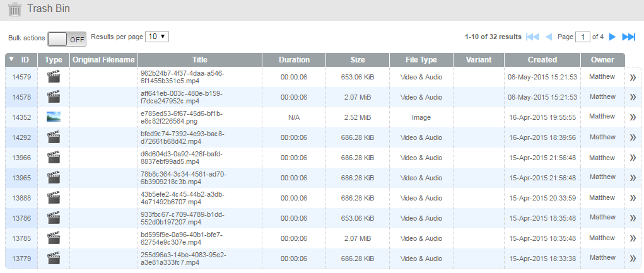Open title e785ed53 png file link

(x=182, y=117)
